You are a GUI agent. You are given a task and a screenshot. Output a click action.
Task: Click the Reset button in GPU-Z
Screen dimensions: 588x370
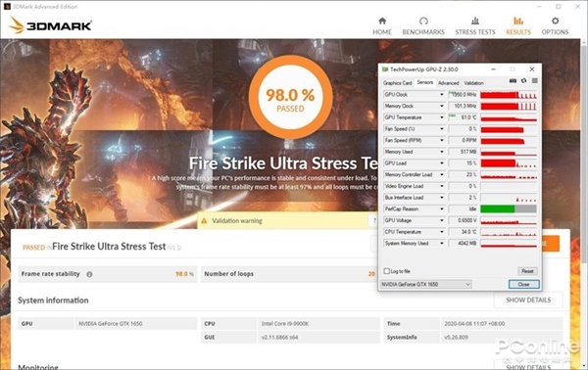[527, 271]
